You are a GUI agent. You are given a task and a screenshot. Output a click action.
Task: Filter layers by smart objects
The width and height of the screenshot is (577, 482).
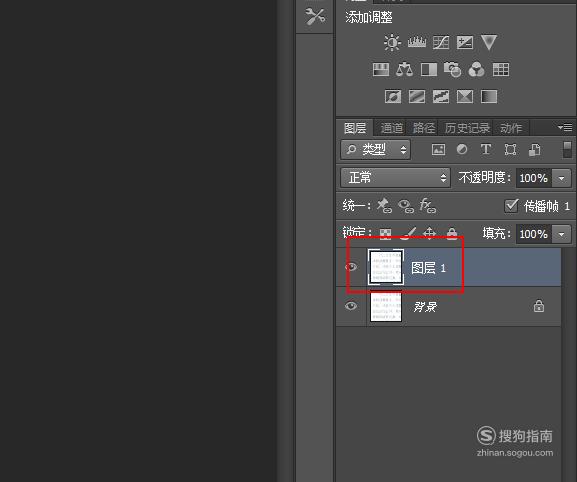point(534,149)
